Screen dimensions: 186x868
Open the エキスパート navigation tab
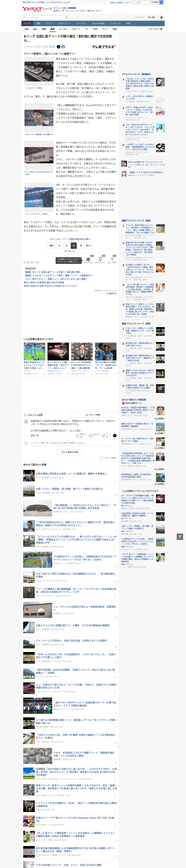tap(64, 24)
